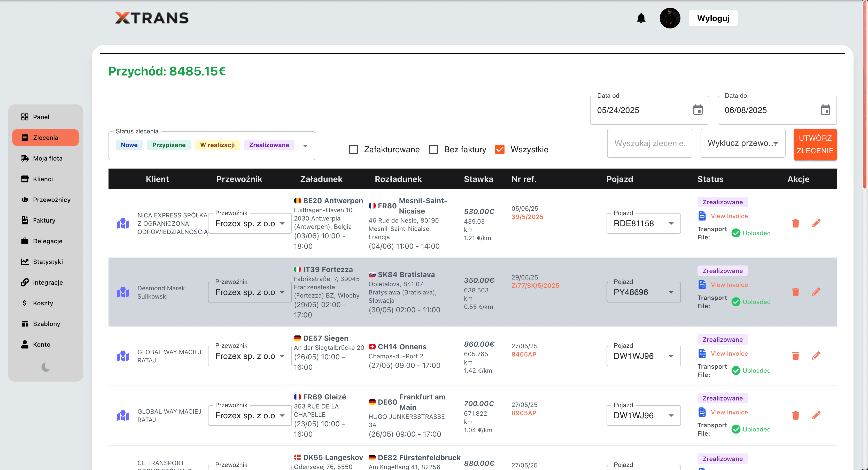This screenshot has height=470, width=868.
Task: Click the W realizacji status chip
Action: coord(217,145)
